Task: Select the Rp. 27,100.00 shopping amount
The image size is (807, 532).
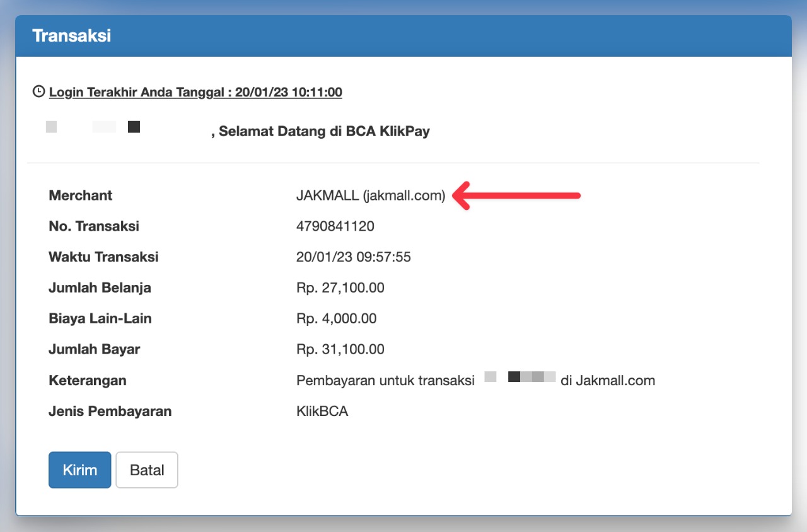Action: (340, 288)
